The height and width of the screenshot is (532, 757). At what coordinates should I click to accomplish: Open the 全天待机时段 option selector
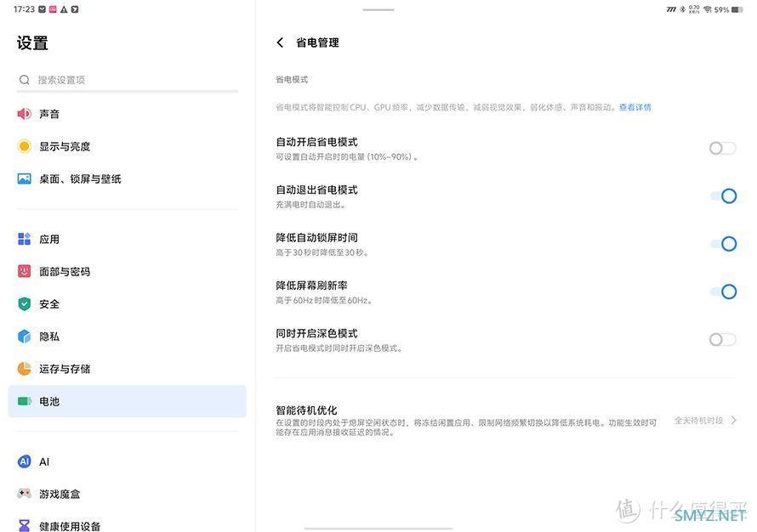(x=698, y=421)
